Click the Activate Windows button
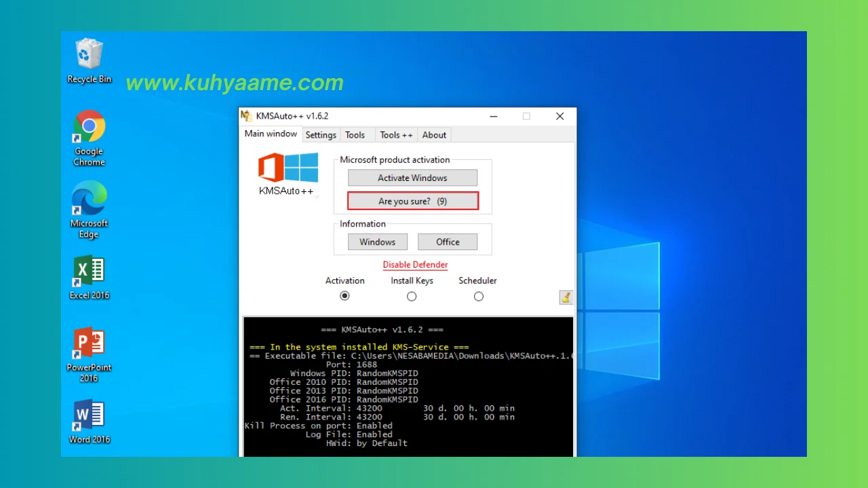Viewport: 868px width, 488px height. (x=412, y=178)
